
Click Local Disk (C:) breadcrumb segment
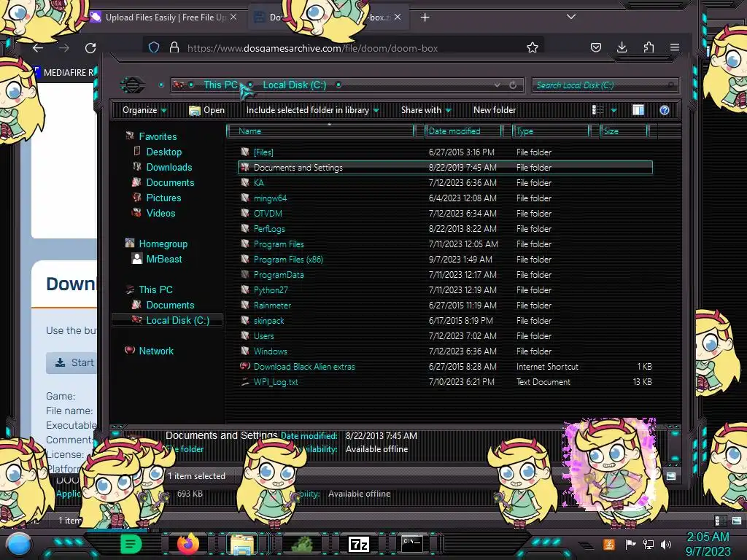click(295, 85)
